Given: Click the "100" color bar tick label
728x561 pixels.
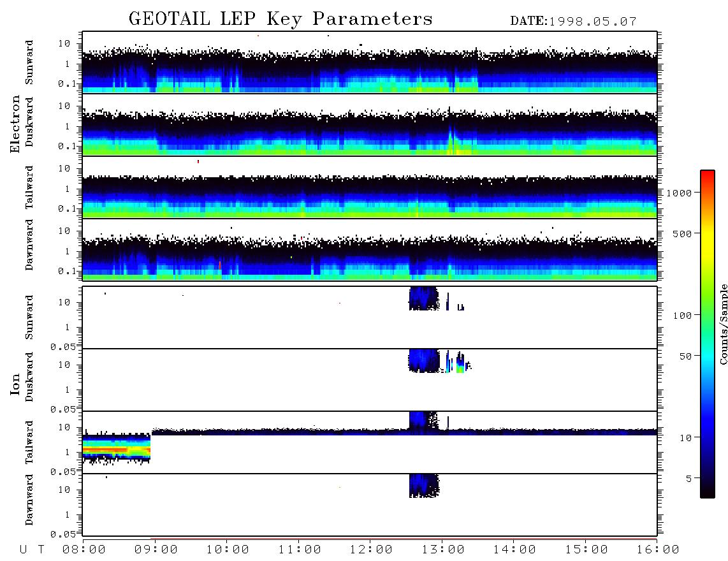Looking at the screenshot, I should point(682,316).
